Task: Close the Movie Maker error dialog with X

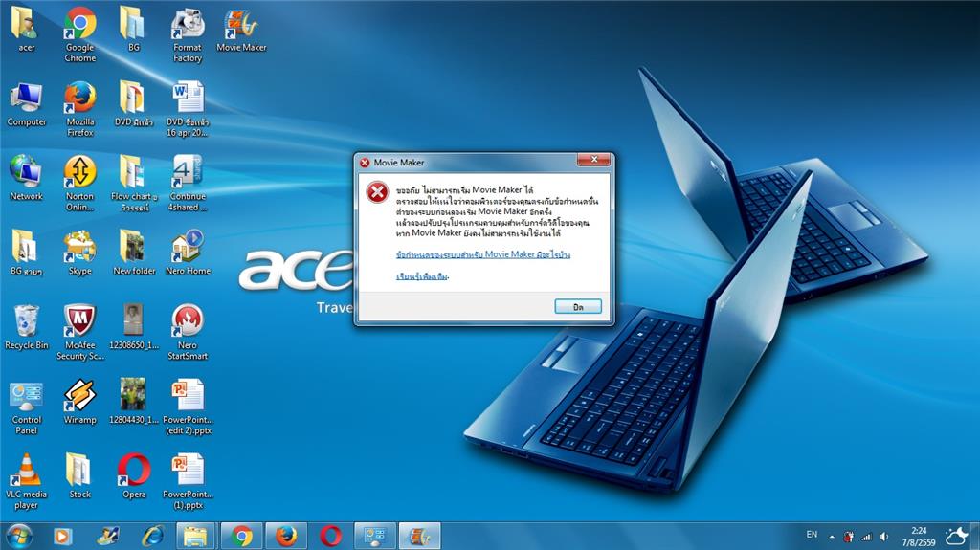Action: [x=593, y=160]
